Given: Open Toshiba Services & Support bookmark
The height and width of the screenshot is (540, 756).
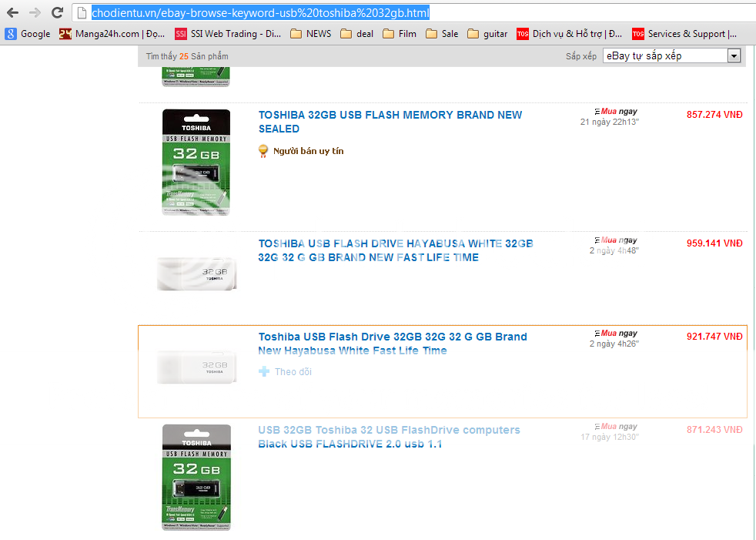Looking at the screenshot, I should click(x=684, y=34).
